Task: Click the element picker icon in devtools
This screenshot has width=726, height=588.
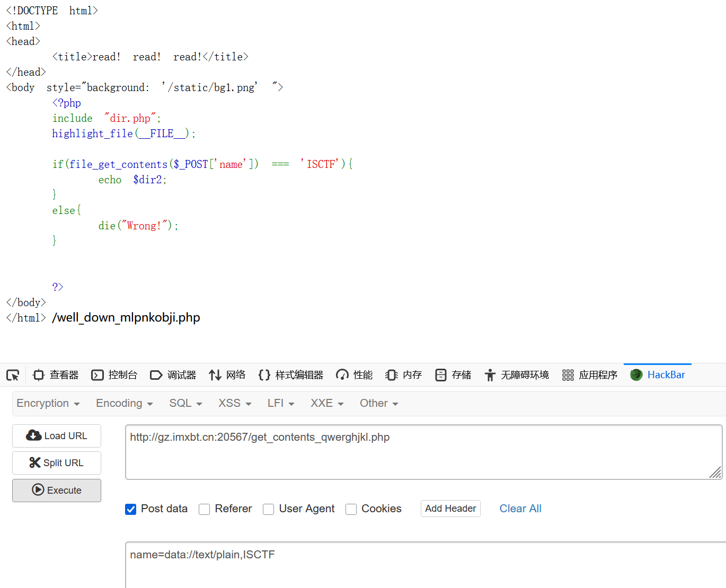Action: pos(13,375)
